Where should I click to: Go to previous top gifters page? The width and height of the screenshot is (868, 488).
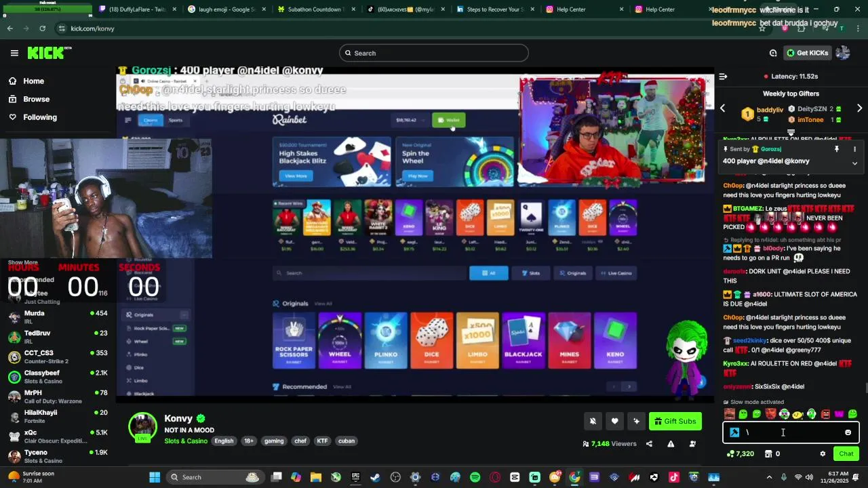(722, 108)
